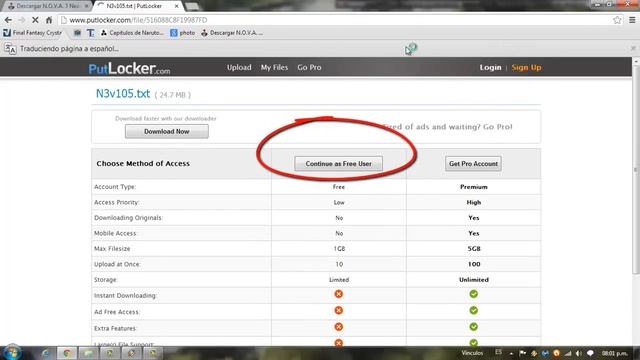
Task: Close the N3v105.txt PutLocker tab
Action: (176, 6)
